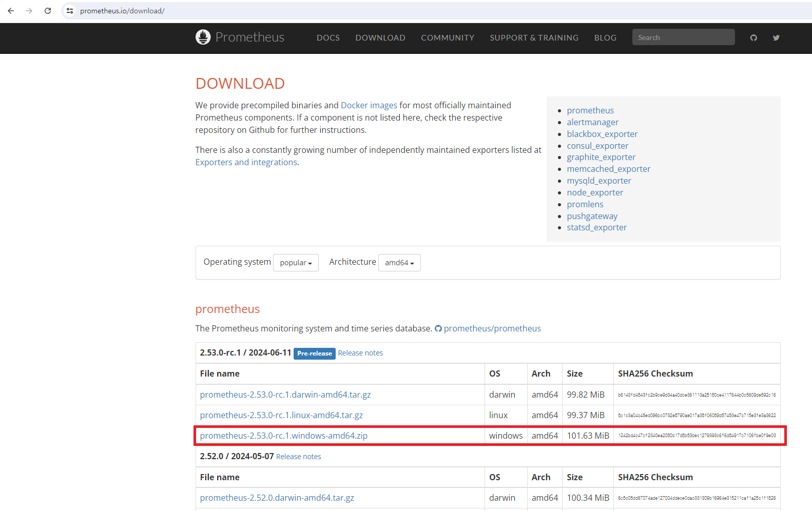Download prometheus-2.53.0-rc.1.linux-amd64.tar.gz

281,415
